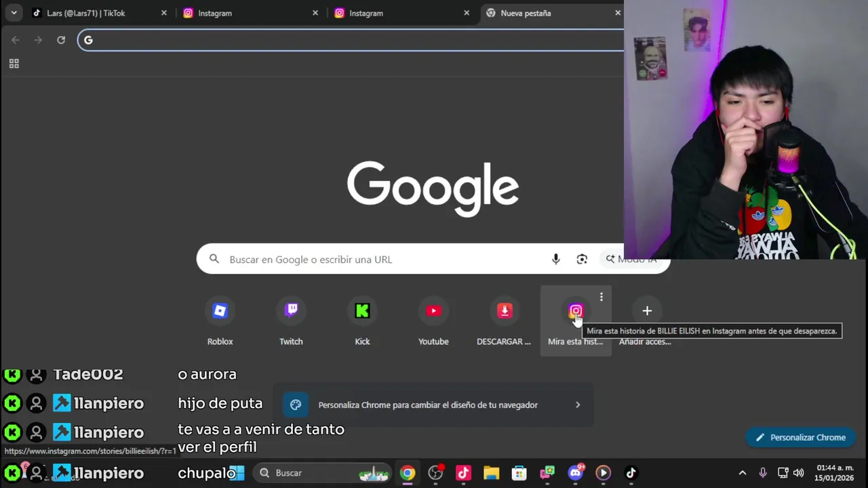
Task: Click the Google search box field
Action: click(x=433, y=259)
